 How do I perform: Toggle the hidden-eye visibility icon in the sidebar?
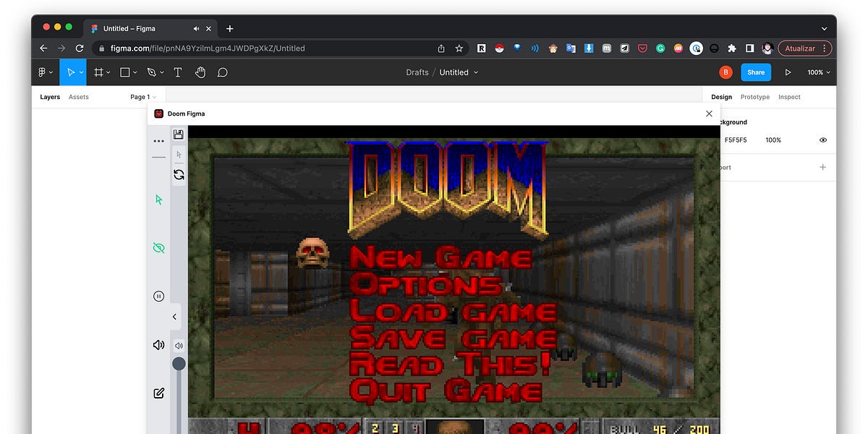158,247
